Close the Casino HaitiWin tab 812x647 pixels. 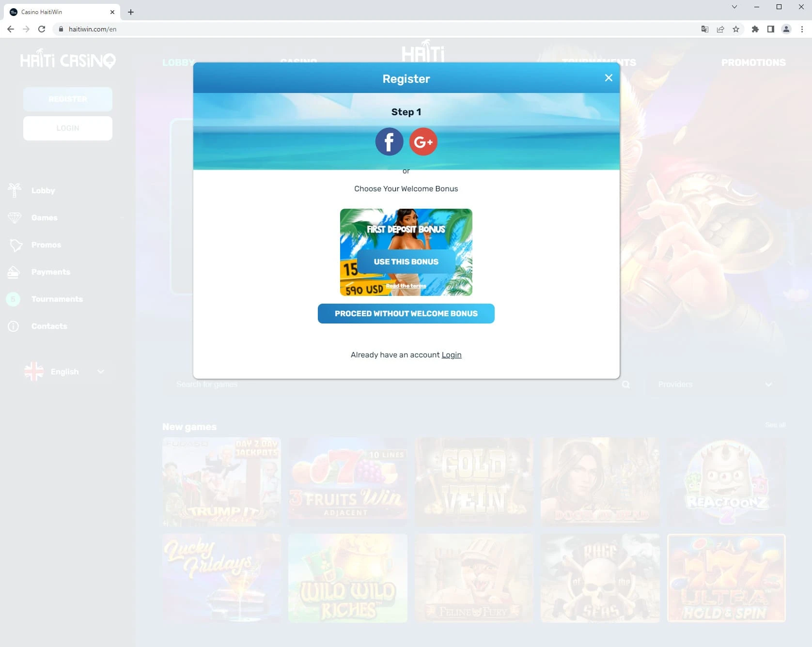click(112, 12)
